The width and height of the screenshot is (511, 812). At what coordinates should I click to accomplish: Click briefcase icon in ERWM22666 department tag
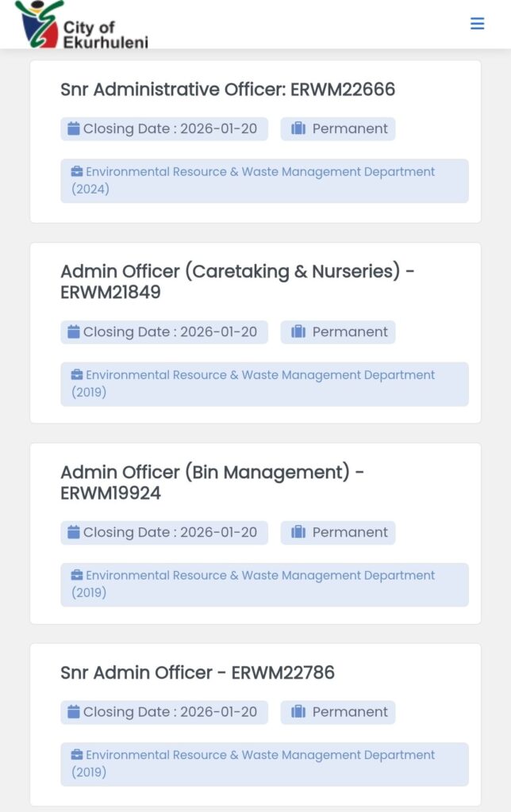(x=77, y=172)
